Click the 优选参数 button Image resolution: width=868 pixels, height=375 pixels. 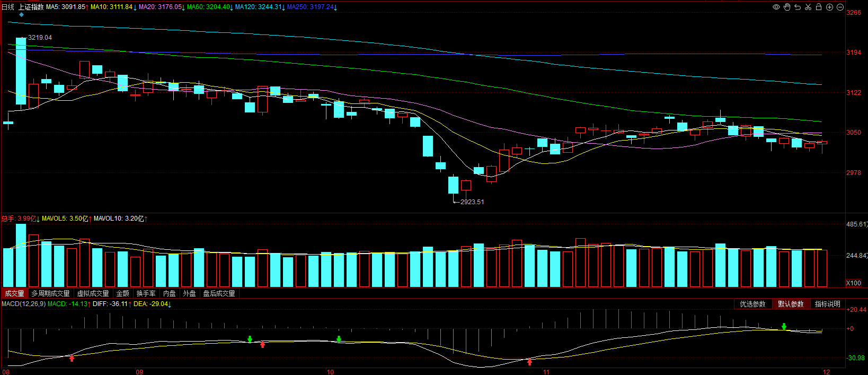[x=752, y=304]
